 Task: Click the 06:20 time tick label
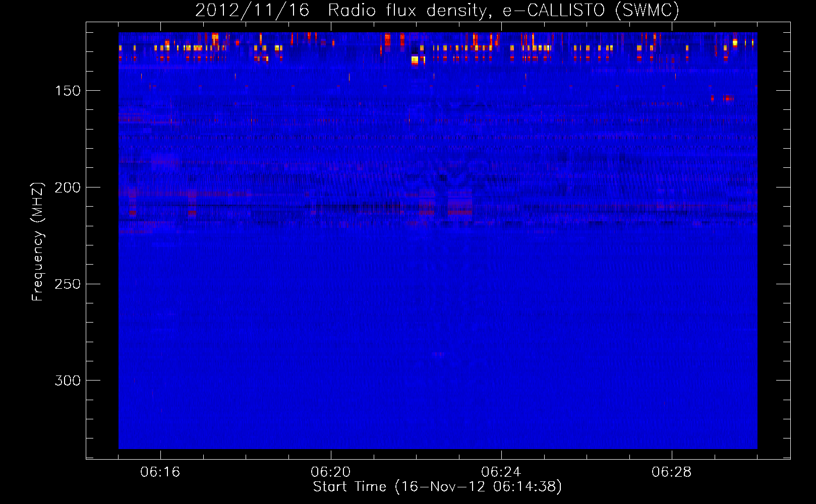point(331,472)
